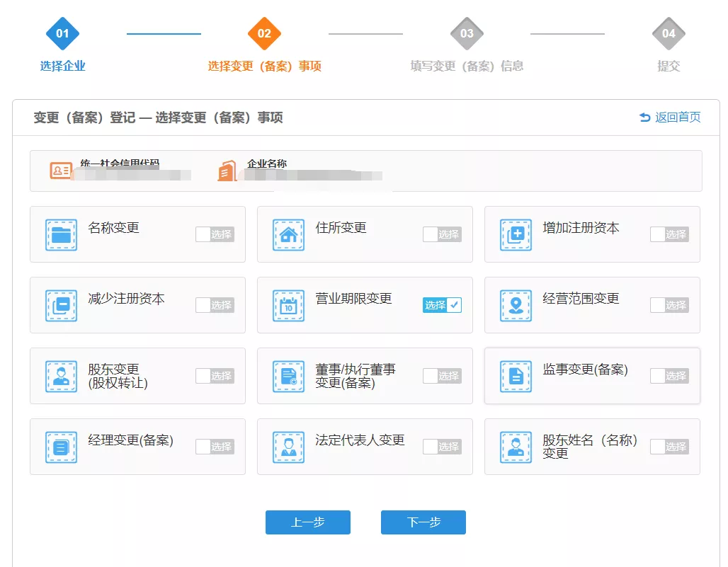Screen dimensions: 728x567
Task: Click the 上一步 button
Action: (307, 522)
